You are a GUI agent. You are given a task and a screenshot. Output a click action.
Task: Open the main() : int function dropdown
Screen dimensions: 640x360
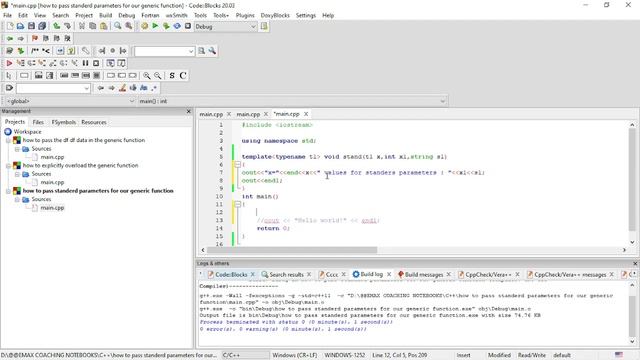292,101
